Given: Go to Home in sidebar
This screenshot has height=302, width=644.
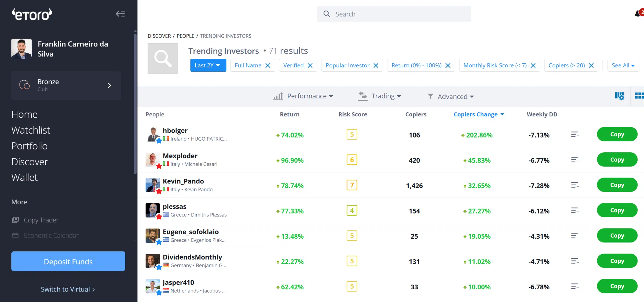Looking at the screenshot, I should pos(24,115).
